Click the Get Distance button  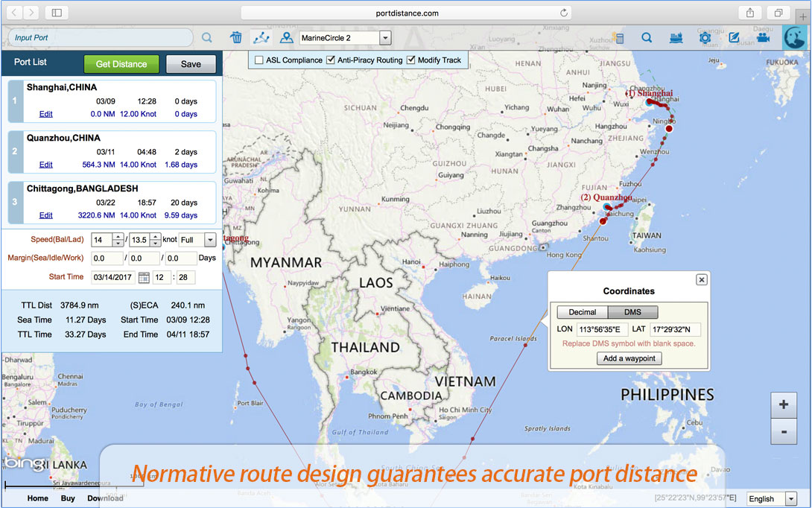coord(121,64)
